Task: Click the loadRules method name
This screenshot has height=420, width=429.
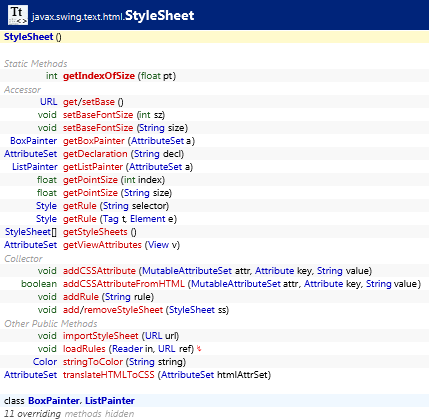Action: pyautogui.click(x=84, y=349)
